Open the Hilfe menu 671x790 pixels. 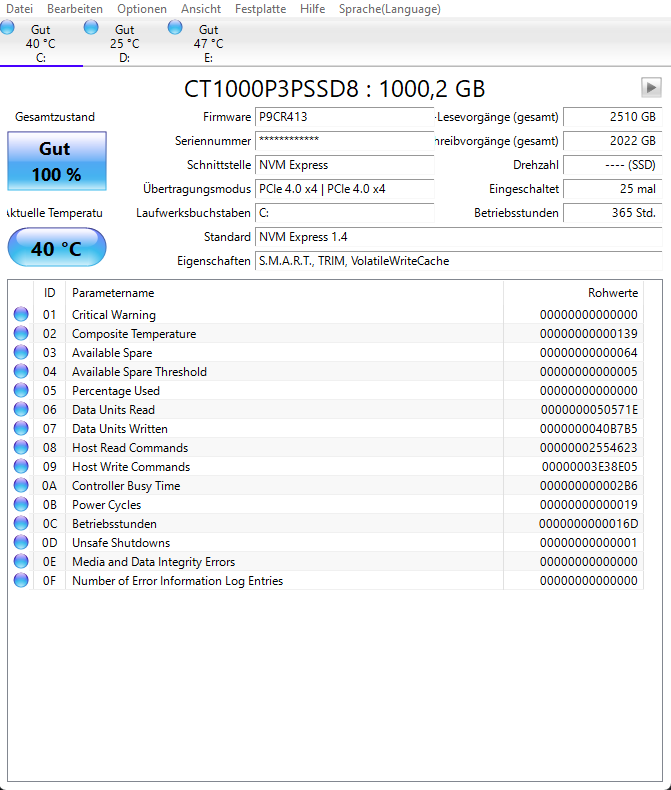[x=312, y=9]
